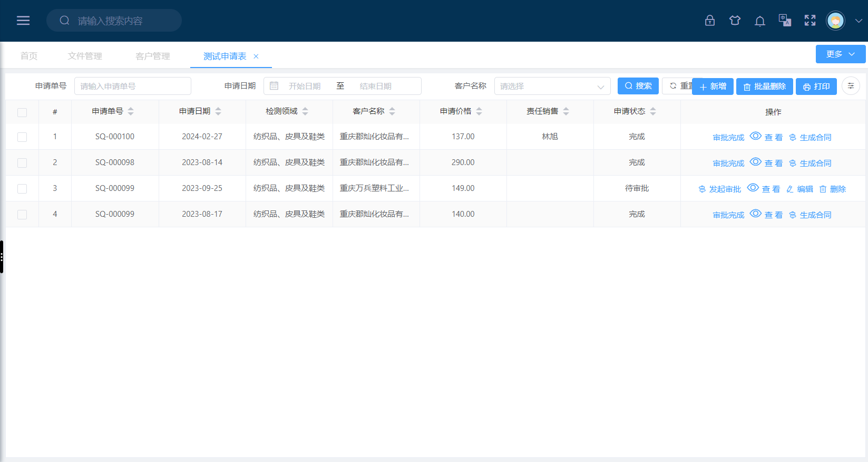The width and height of the screenshot is (868, 462).
Task: View row SQ-000100 via eye icon
Action: 756,136
